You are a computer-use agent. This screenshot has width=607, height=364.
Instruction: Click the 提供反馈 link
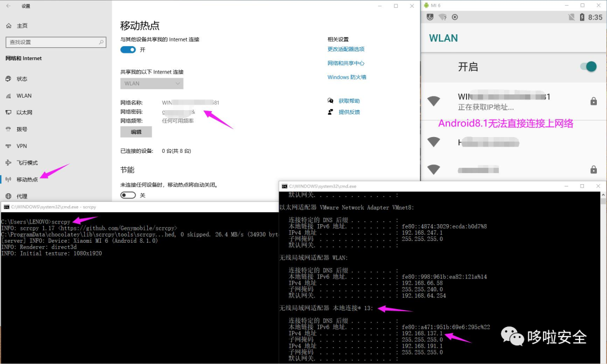click(349, 112)
